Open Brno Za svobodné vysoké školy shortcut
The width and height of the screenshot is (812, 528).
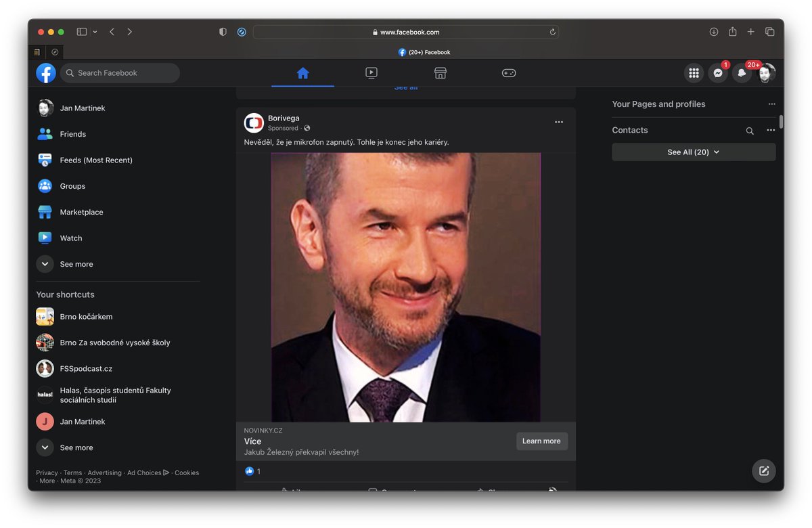[118, 343]
